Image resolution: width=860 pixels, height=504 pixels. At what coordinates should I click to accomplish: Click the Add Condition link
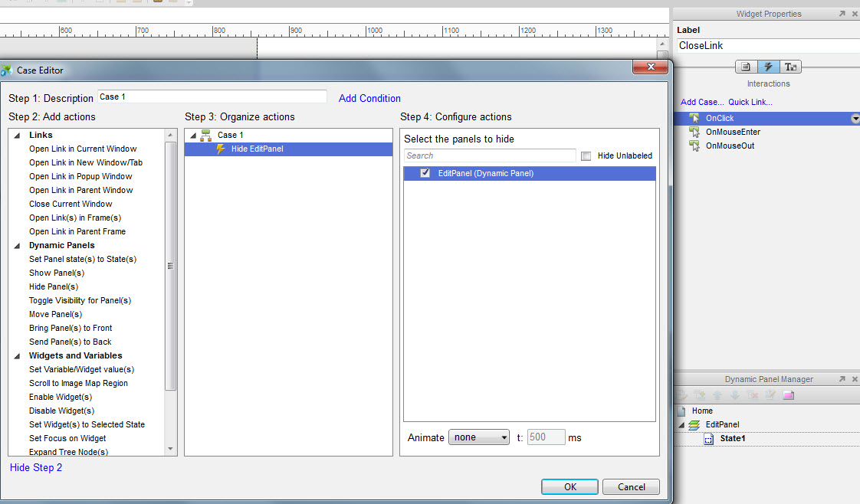[x=369, y=98]
